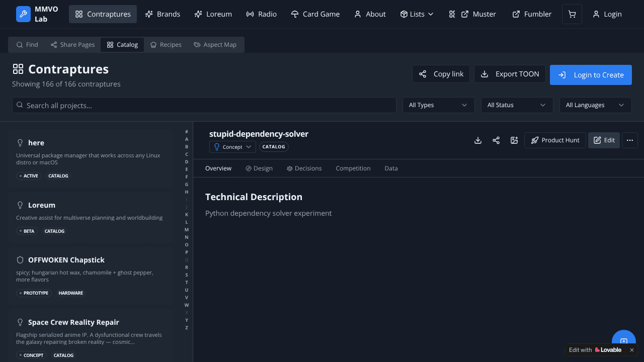
Task: Switch to the Find sub-tab
Action: click(27, 45)
